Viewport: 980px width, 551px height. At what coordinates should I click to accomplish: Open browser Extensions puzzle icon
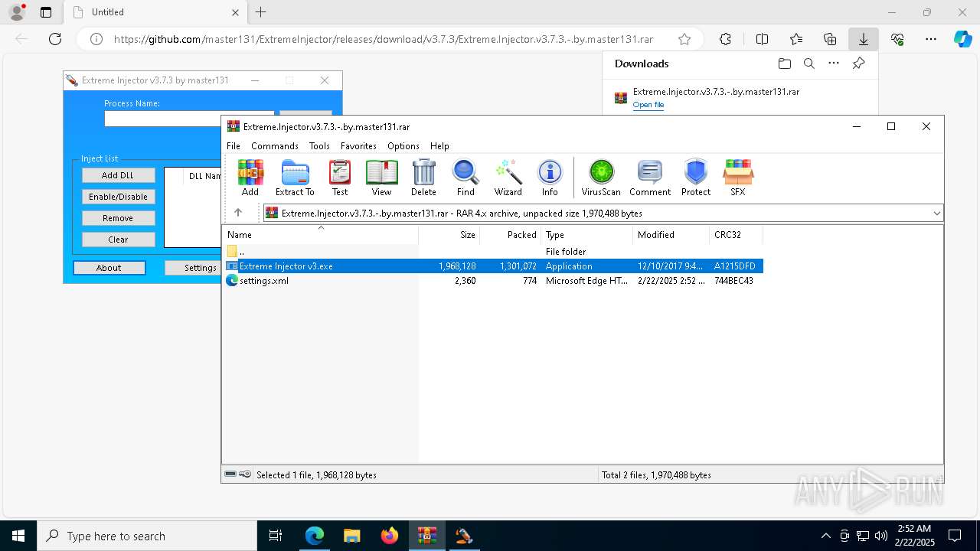coord(725,39)
